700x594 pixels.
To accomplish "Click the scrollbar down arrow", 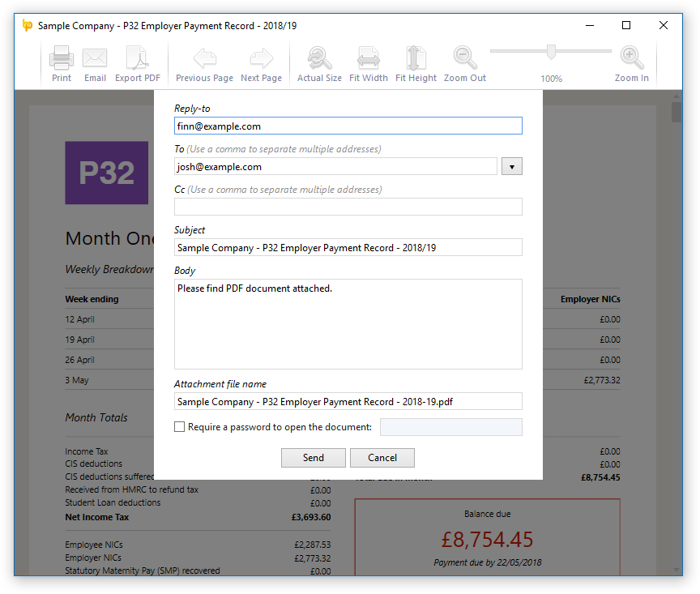I will point(677,570).
